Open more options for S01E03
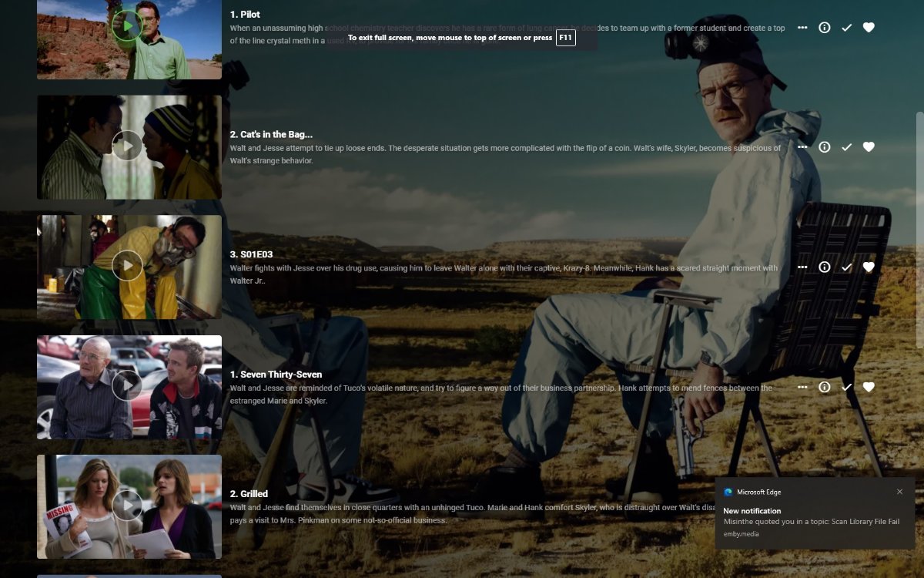 (802, 267)
